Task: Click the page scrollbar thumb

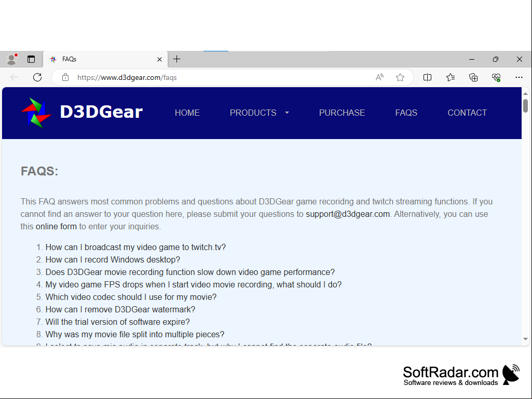Action: coord(526,105)
